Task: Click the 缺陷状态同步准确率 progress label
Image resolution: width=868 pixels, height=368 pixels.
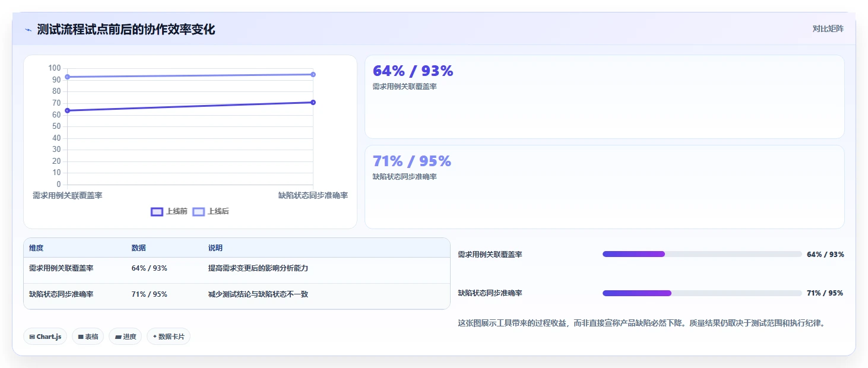Action: 490,293
